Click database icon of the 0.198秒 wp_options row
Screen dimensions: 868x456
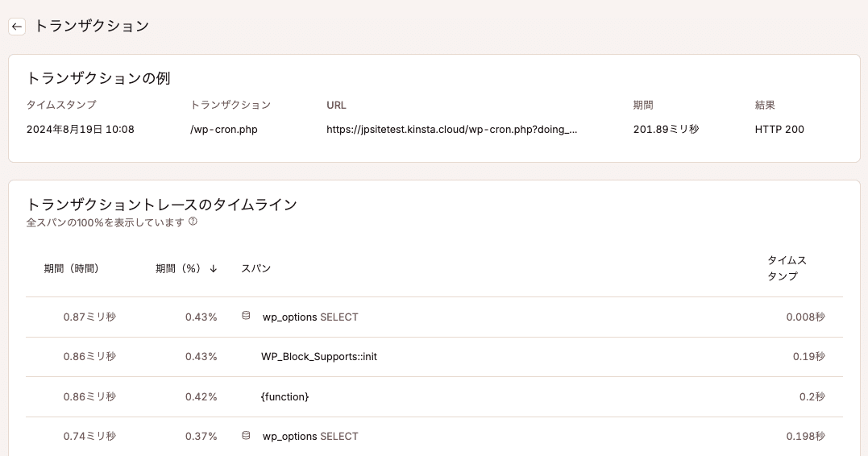click(246, 436)
